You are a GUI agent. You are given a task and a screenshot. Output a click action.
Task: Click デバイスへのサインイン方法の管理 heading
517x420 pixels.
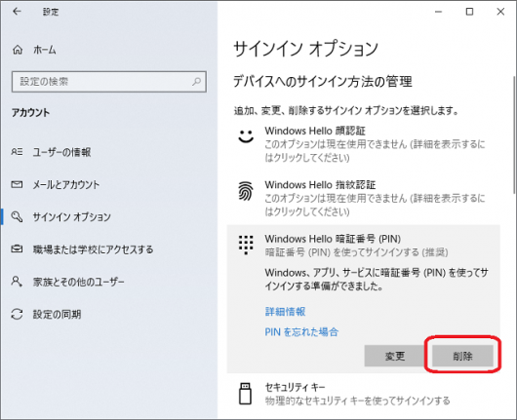point(323,81)
